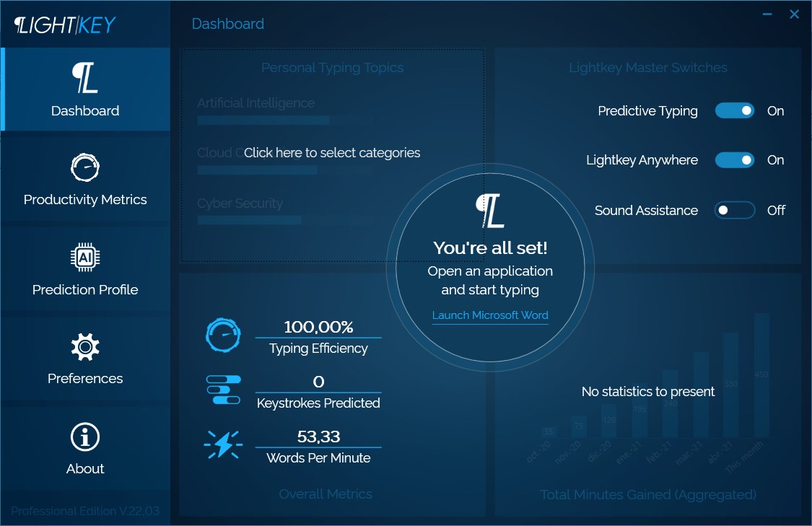Click the Lightkey logo inside the circle
The image size is (812, 526).
click(x=490, y=211)
